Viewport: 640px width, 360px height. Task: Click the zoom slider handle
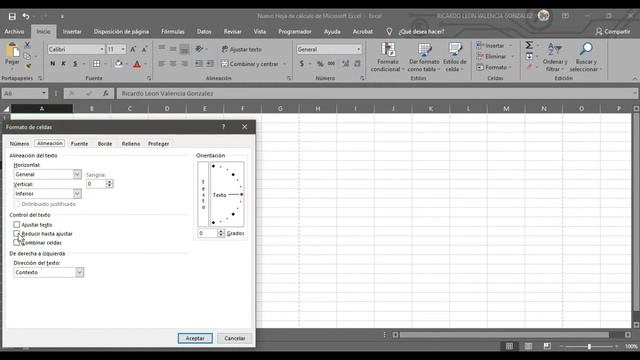pyautogui.click(x=589, y=346)
